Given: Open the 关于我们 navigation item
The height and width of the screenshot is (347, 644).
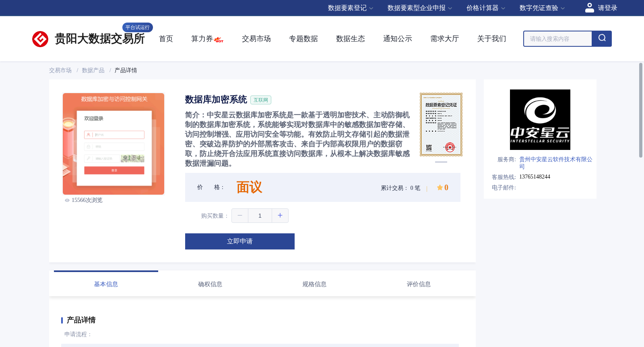Looking at the screenshot, I should pos(492,39).
